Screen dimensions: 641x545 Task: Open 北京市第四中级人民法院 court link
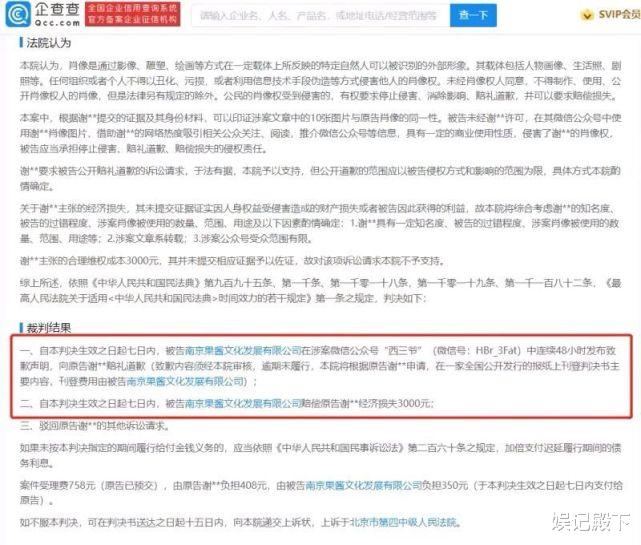tap(403, 522)
